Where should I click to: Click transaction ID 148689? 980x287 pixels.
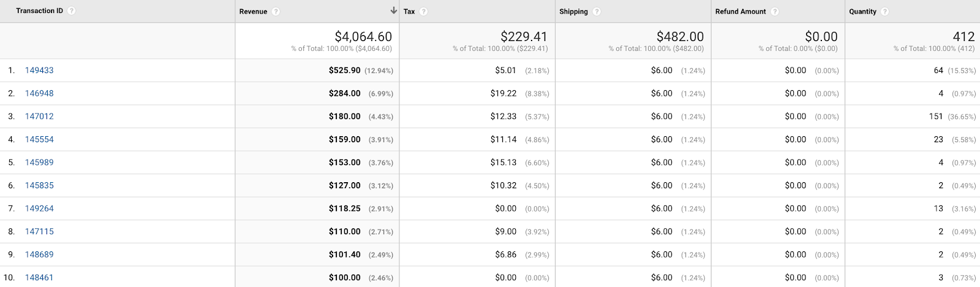coord(39,254)
